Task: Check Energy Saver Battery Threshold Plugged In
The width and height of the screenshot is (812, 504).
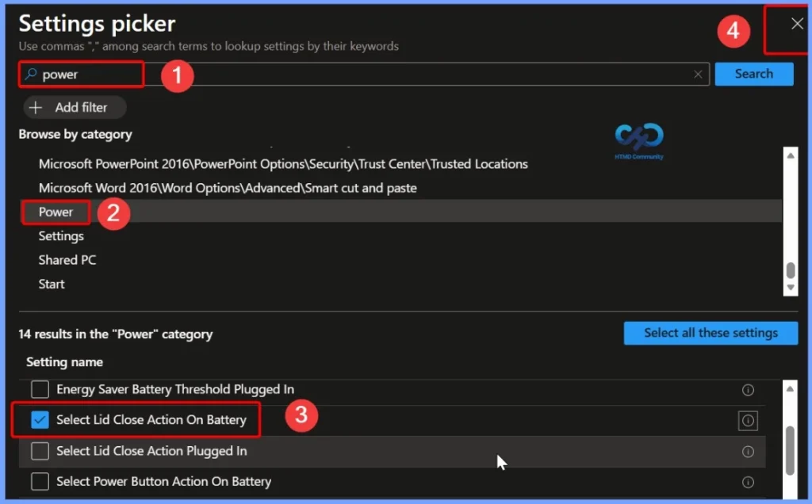Action: coord(39,389)
